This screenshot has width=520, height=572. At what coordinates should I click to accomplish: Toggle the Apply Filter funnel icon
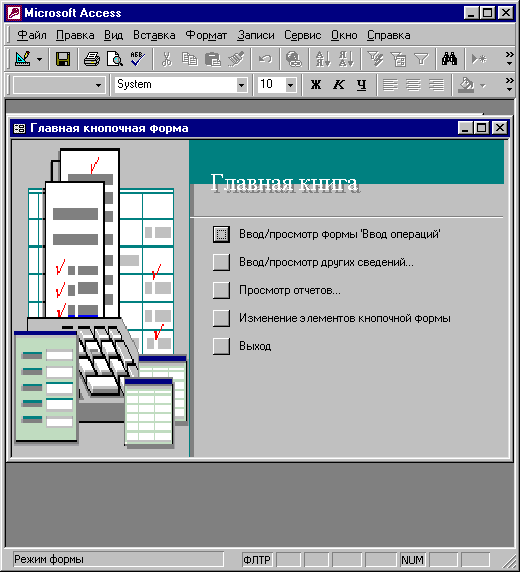pyautogui.click(x=421, y=59)
